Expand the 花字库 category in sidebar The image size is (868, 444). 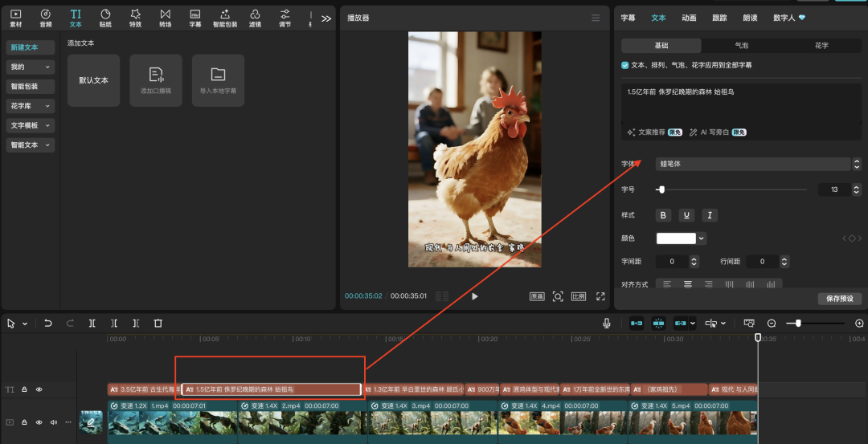(x=31, y=106)
